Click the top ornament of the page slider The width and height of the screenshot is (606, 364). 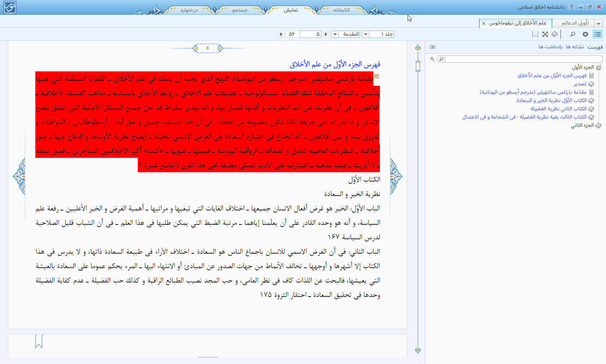point(418,48)
